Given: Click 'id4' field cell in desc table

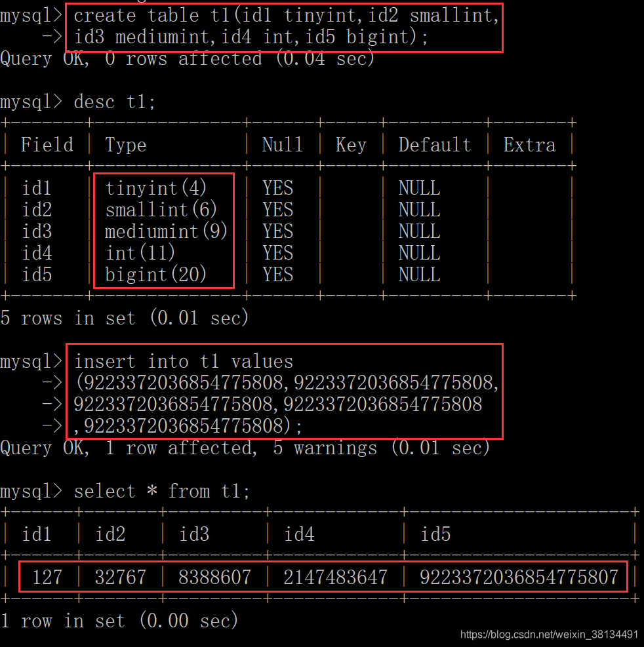Looking at the screenshot, I should click(37, 252).
